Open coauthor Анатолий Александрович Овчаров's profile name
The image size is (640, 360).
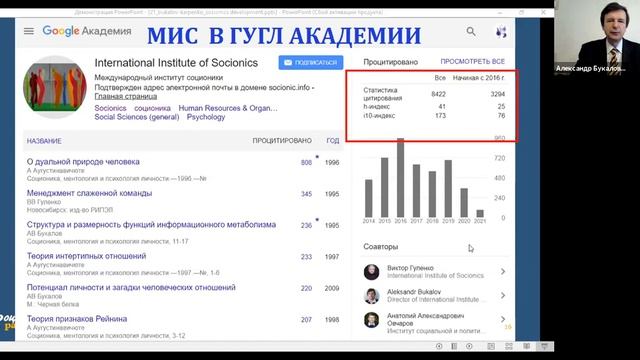pos(425,319)
